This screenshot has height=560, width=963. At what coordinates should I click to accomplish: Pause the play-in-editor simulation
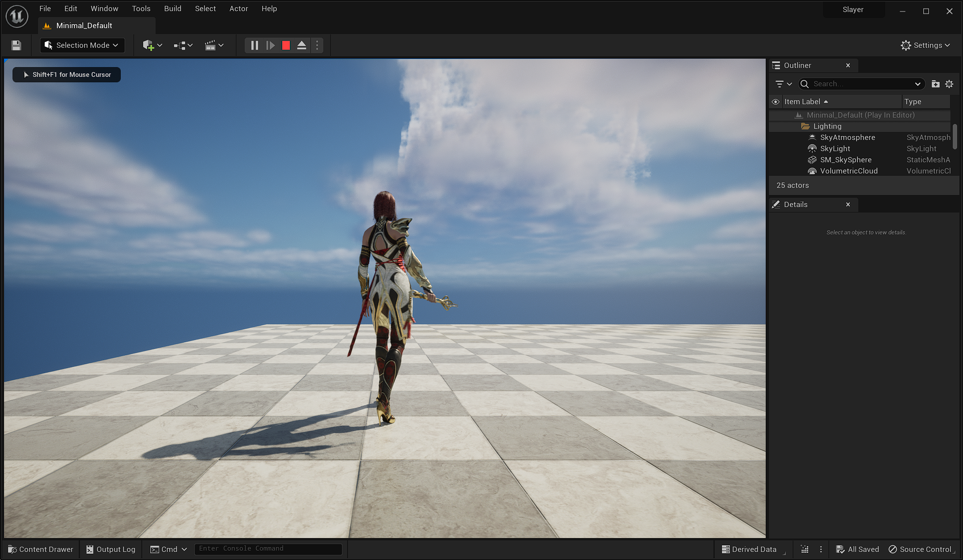255,45
